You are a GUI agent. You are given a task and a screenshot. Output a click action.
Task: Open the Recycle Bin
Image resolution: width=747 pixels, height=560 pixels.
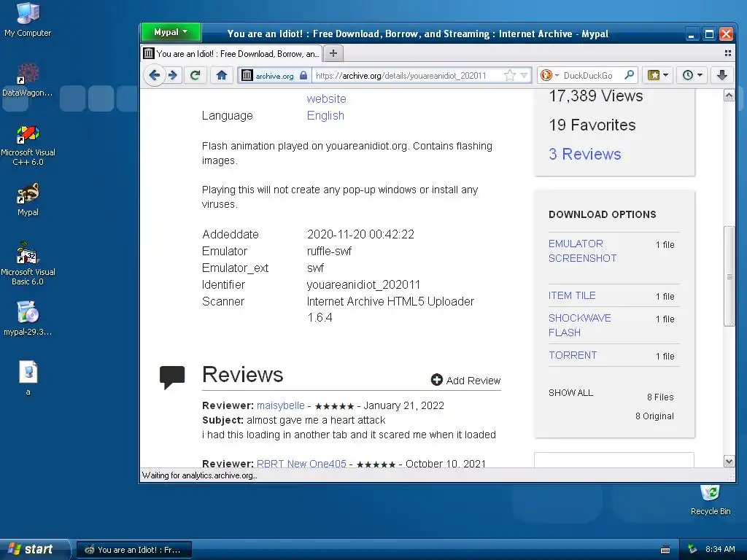(711, 500)
